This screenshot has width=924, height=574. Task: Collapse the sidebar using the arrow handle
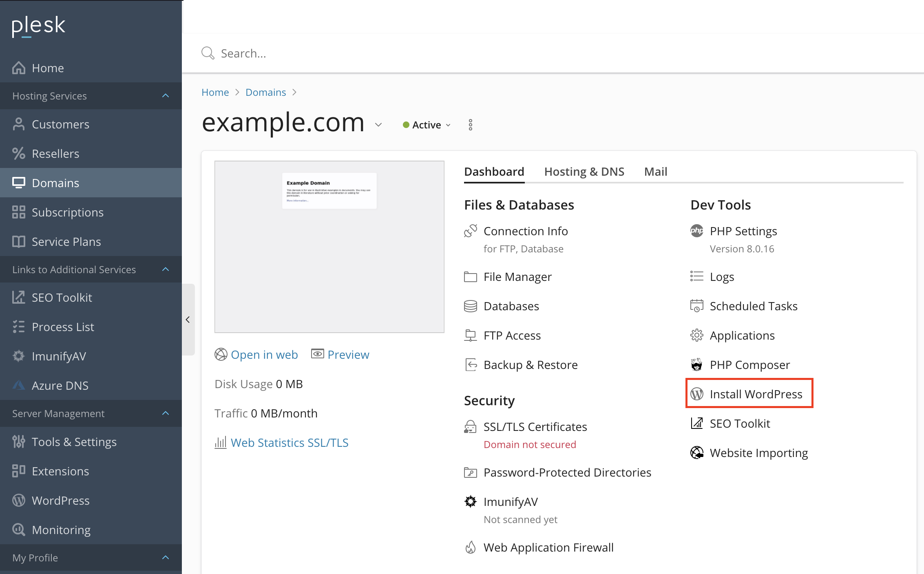tap(188, 320)
